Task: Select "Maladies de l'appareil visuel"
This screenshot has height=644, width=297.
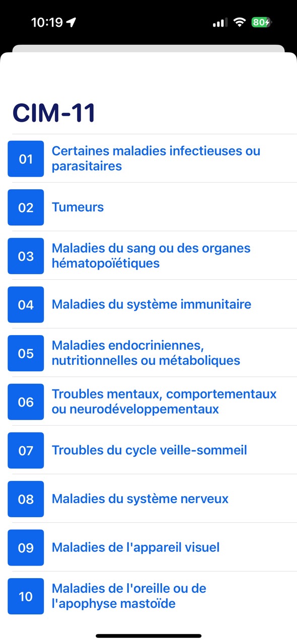Action: (x=135, y=547)
